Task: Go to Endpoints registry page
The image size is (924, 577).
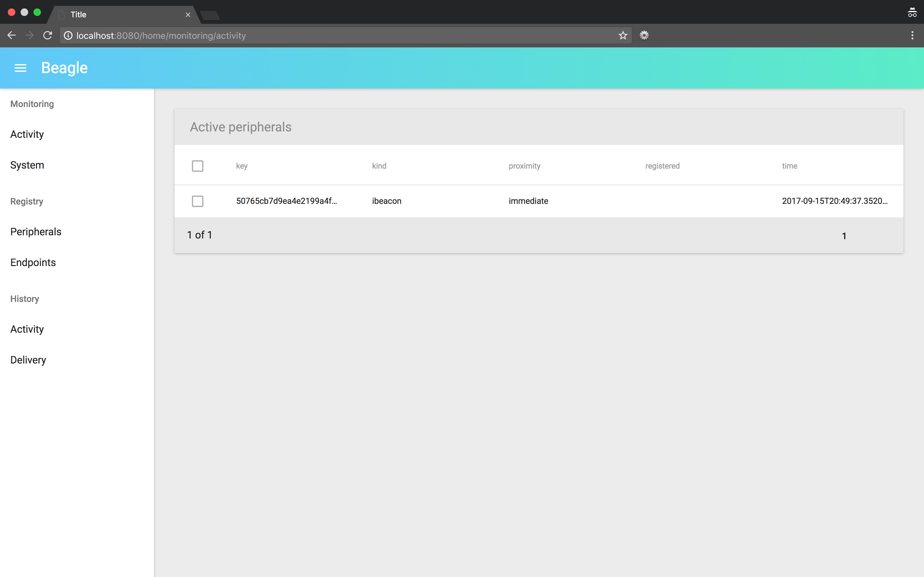Action: click(x=33, y=263)
